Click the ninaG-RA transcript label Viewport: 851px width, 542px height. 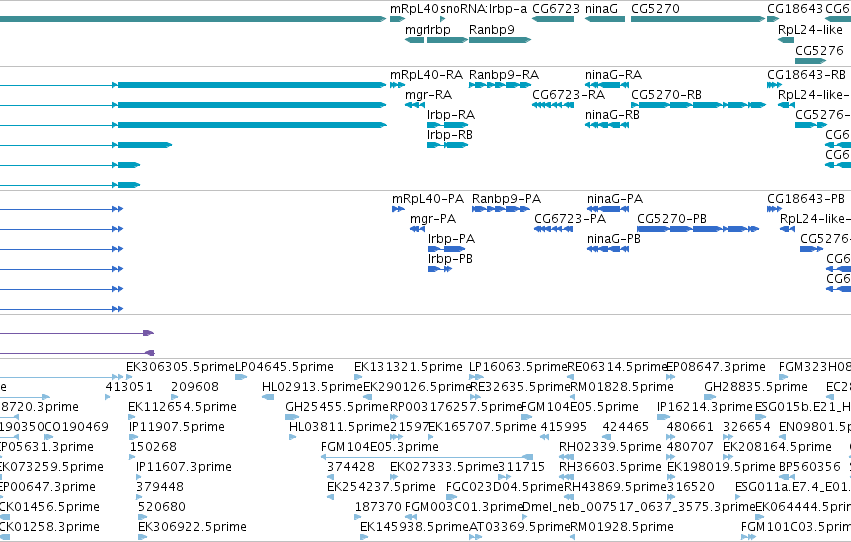(x=613, y=75)
